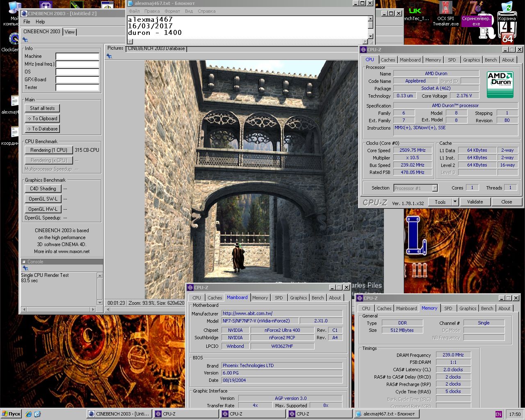Click the title icon of the CPU-Z Memory window
The image size is (525, 420).
point(360,298)
